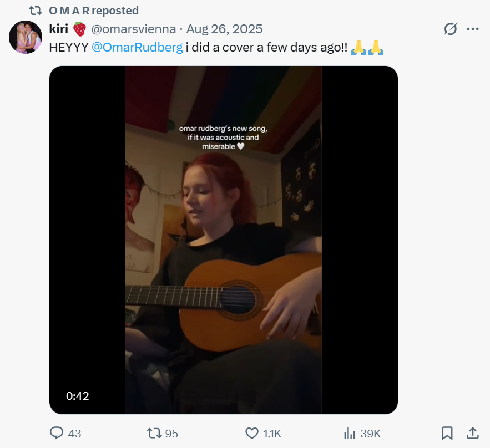Image resolution: width=490 pixels, height=448 pixels.
Task: Click the 43 replies count
Action: point(74,434)
